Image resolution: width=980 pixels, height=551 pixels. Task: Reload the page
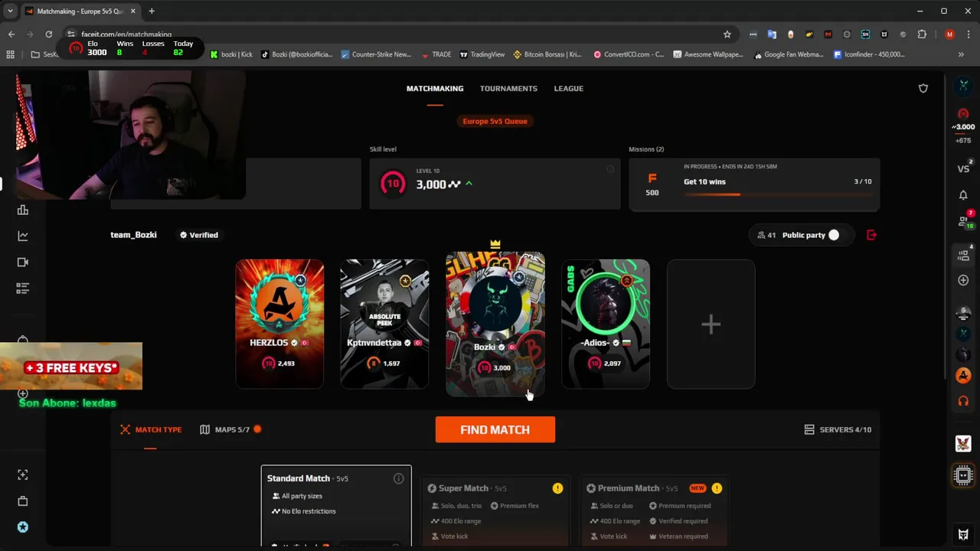coord(49,34)
